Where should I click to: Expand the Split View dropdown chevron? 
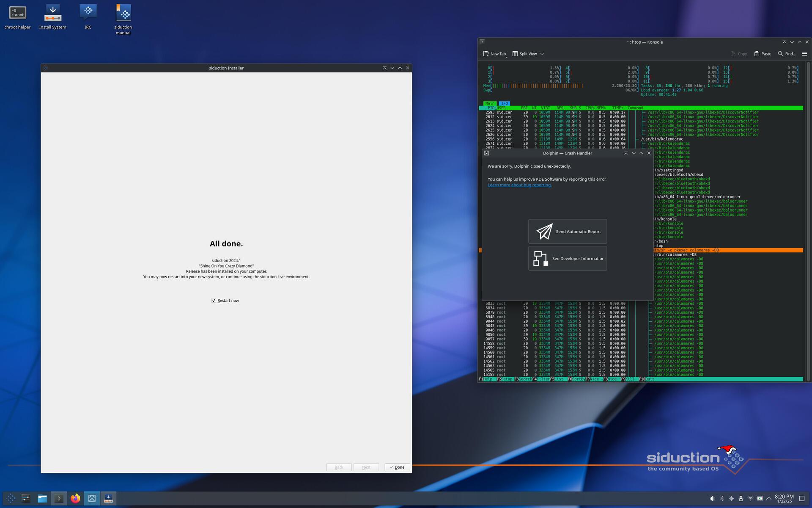[542, 54]
